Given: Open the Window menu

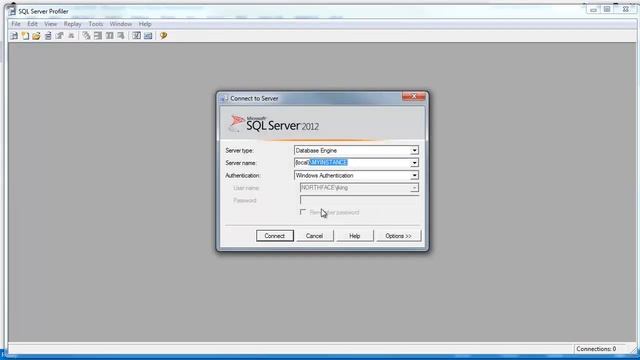Looking at the screenshot, I should tap(121, 24).
